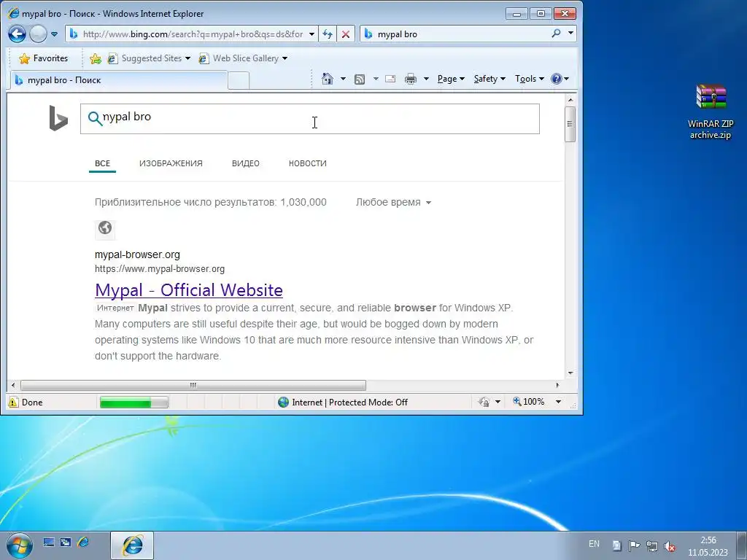Click the Refresh page icon
This screenshot has width=747, height=560.
(328, 34)
